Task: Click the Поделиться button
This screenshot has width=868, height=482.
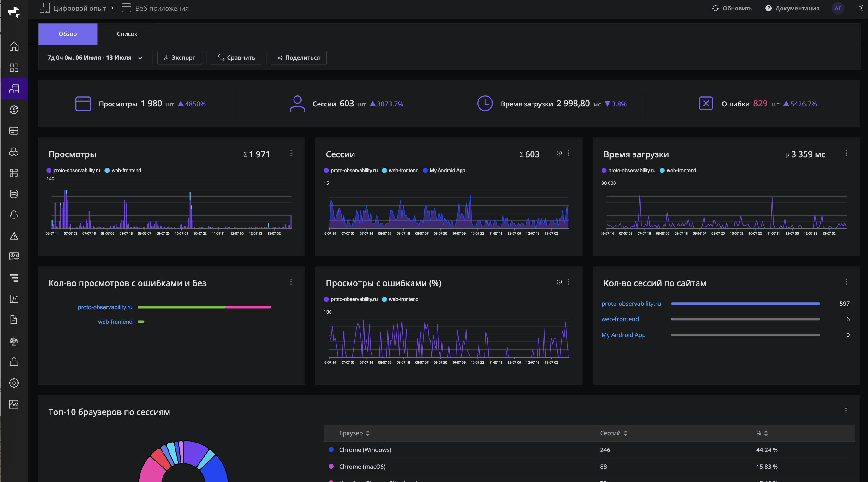Action: tap(299, 58)
